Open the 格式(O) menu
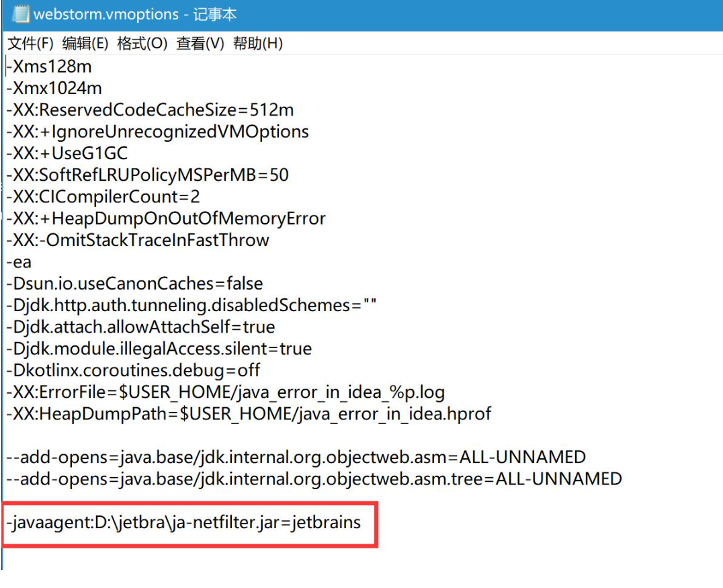723x588 pixels. point(142,44)
